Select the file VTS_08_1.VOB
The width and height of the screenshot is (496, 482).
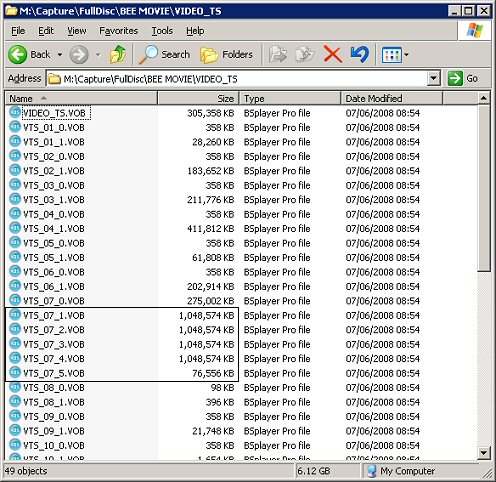pyautogui.click(x=54, y=402)
